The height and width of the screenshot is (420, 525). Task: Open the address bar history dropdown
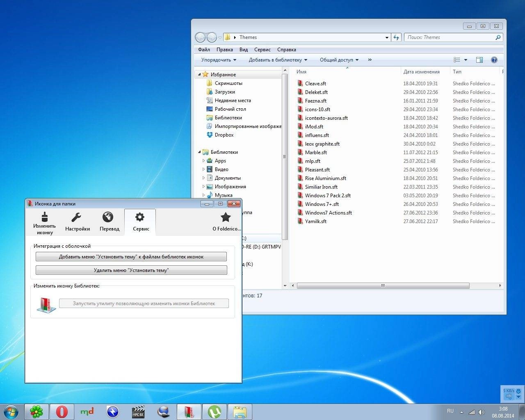(387, 37)
